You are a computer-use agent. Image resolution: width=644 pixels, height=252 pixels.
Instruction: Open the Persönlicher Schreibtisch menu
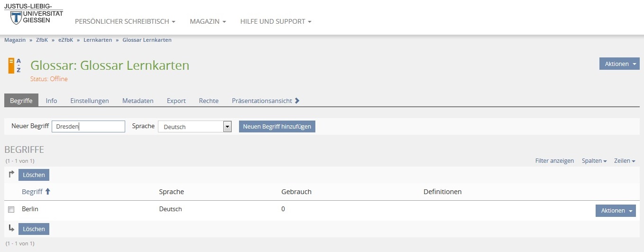click(x=125, y=22)
